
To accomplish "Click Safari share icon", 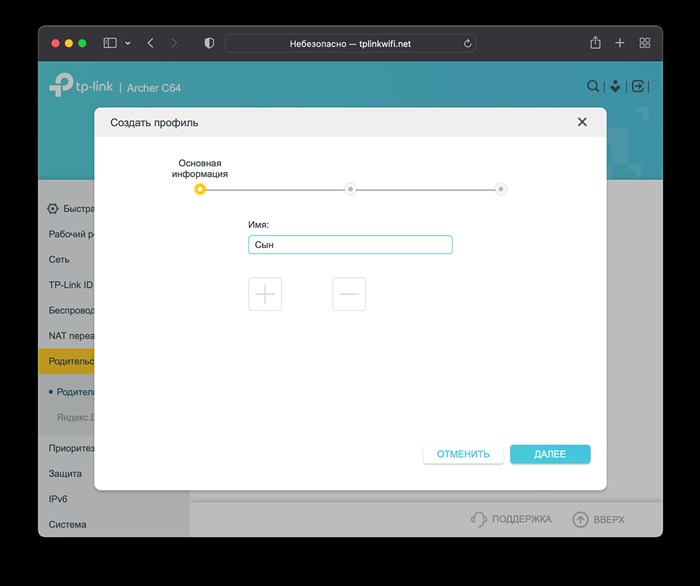I will coord(595,43).
